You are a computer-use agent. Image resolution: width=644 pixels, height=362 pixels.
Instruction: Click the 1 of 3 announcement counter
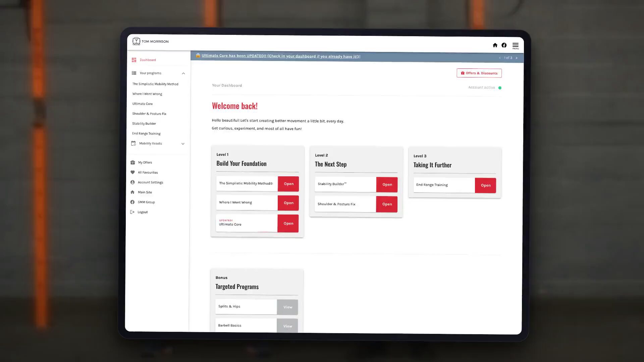[508, 58]
